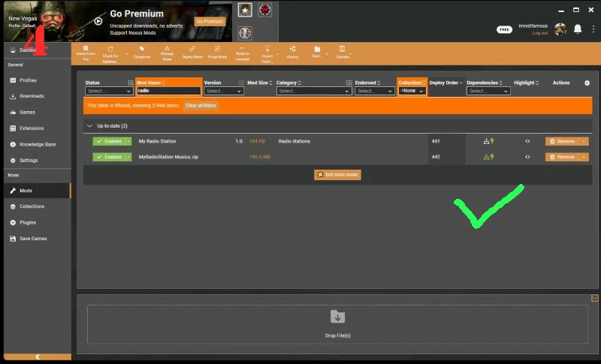
Task: Click the Vault Boy tool shortcut icon
Action: tap(245, 33)
